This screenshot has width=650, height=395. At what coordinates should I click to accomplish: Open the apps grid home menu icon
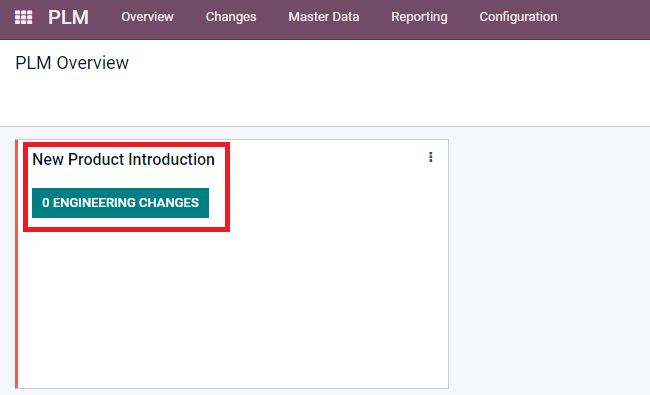[x=23, y=17]
